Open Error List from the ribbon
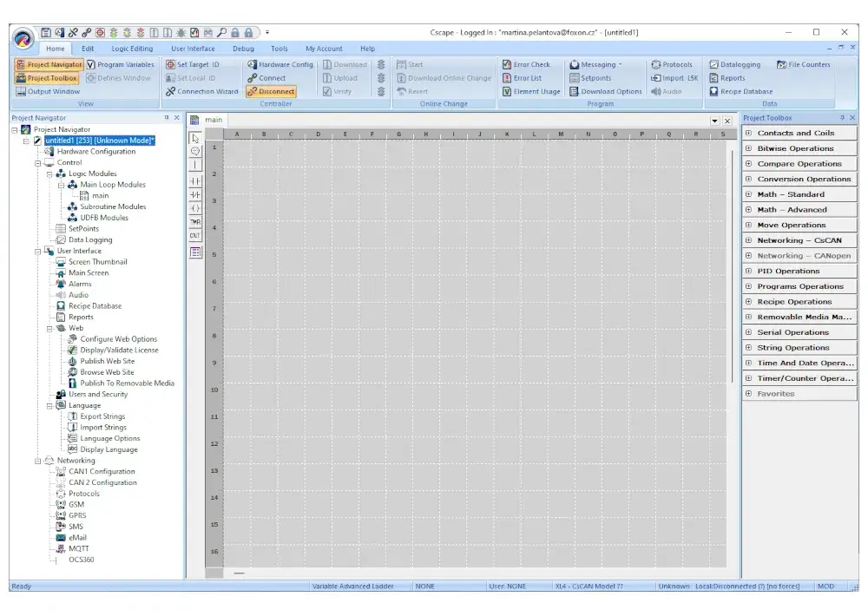 pyautogui.click(x=522, y=78)
